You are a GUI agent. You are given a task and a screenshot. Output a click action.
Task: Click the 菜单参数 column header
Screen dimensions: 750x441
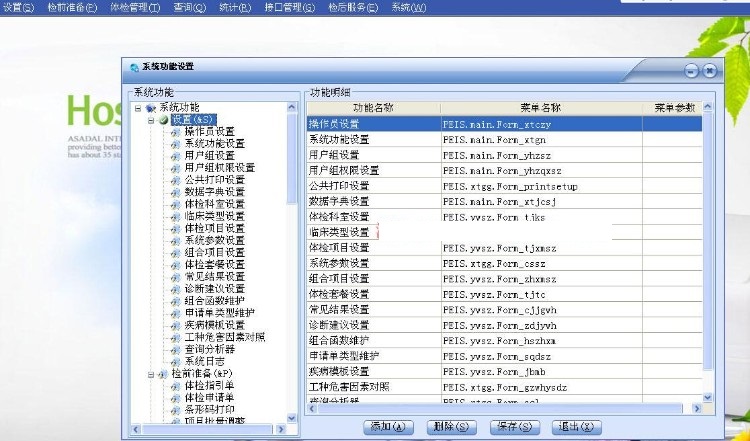(x=673, y=108)
